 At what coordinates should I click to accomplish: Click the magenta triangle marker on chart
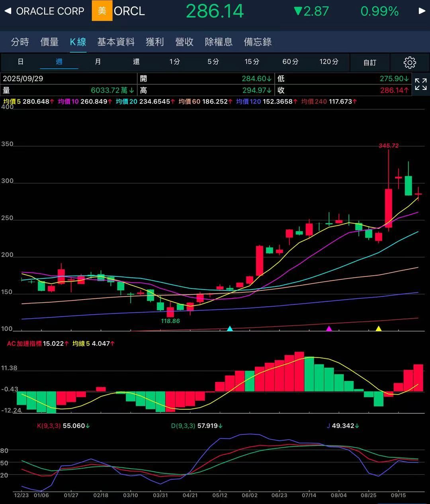(329, 328)
